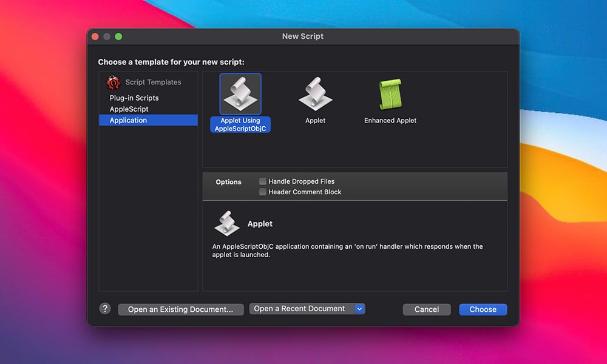This screenshot has height=364, width=607.
Task: Choose the AppleScript category in sidebar
Action: [129, 109]
